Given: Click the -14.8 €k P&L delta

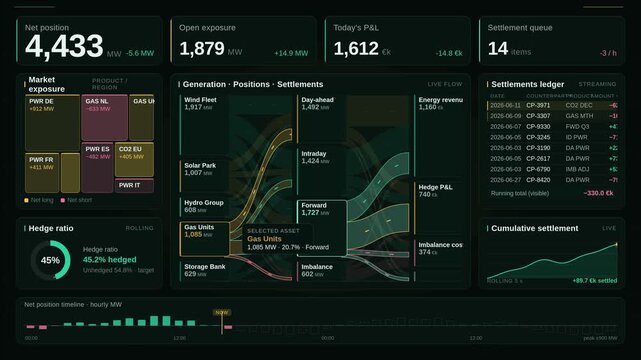Looking at the screenshot, I should pos(449,53).
